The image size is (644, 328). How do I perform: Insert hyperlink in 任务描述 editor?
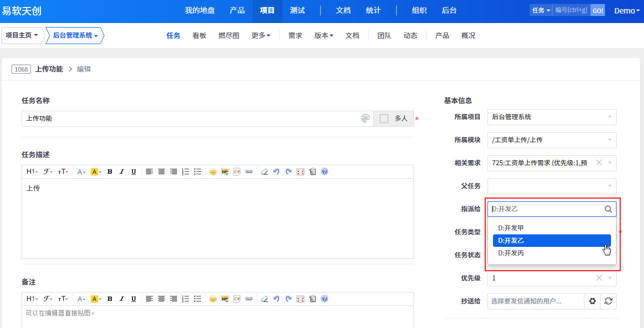pyautogui.click(x=249, y=172)
